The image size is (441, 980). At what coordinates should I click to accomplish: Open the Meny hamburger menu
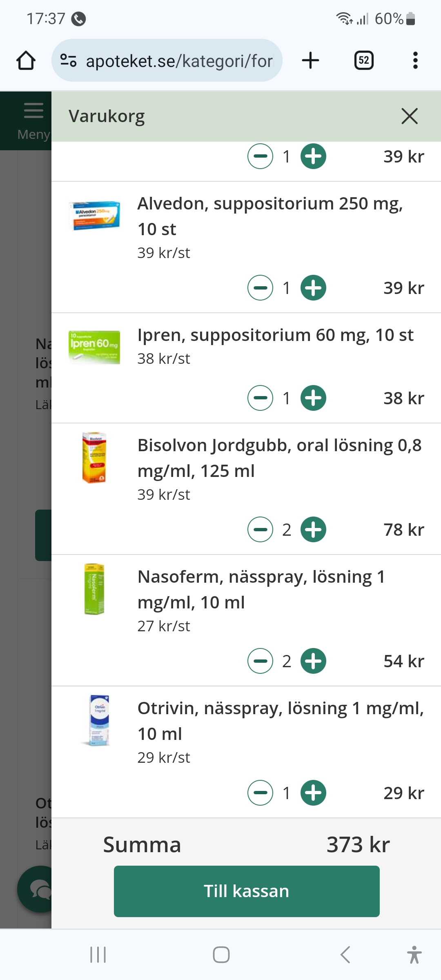coord(33,120)
